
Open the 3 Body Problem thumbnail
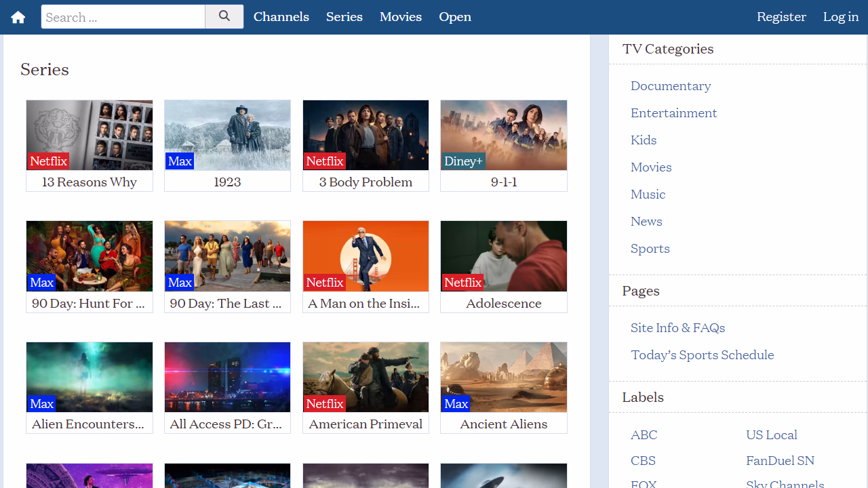[366, 135]
